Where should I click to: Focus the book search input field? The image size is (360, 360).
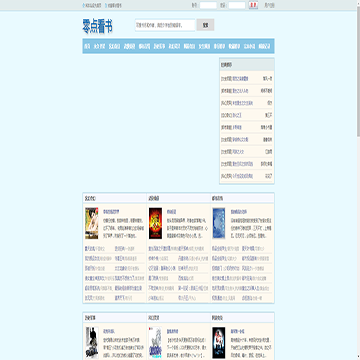165,25
